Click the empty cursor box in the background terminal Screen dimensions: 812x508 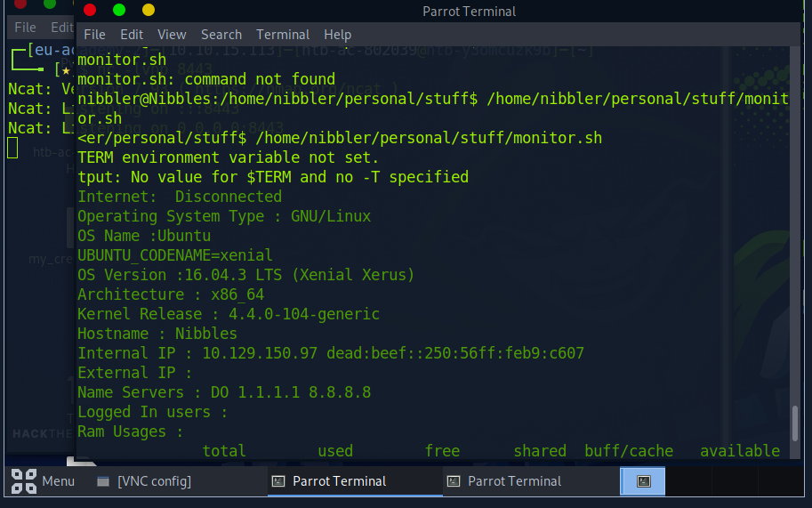pos(12,148)
